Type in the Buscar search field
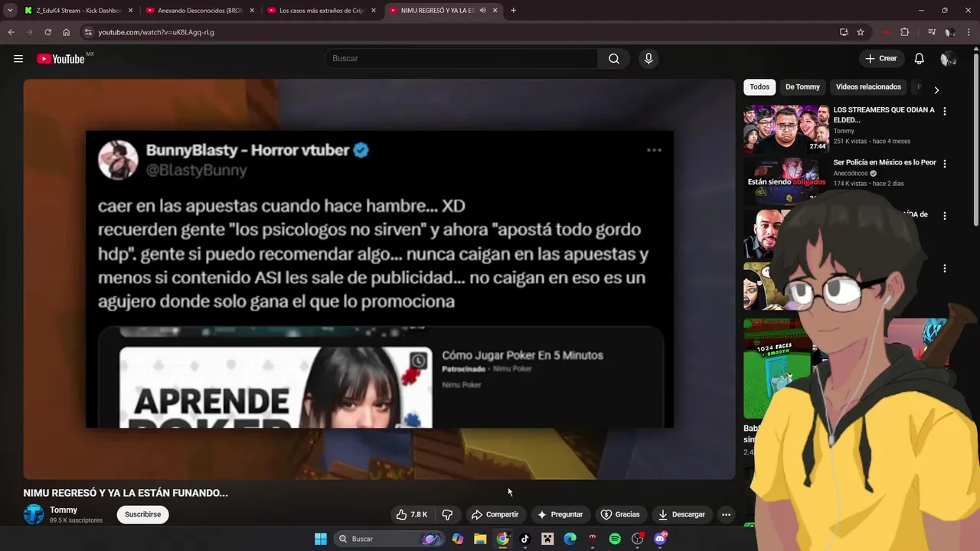Viewport: 980px width, 551px height. coord(462,59)
